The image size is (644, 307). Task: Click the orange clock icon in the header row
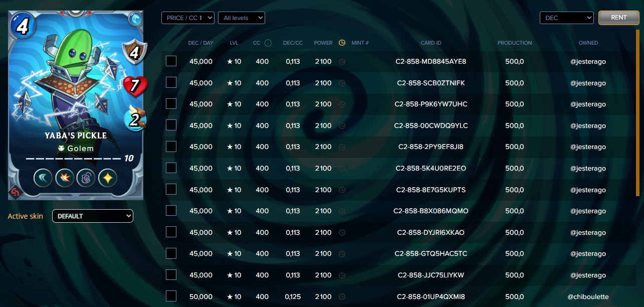tap(342, 43)
